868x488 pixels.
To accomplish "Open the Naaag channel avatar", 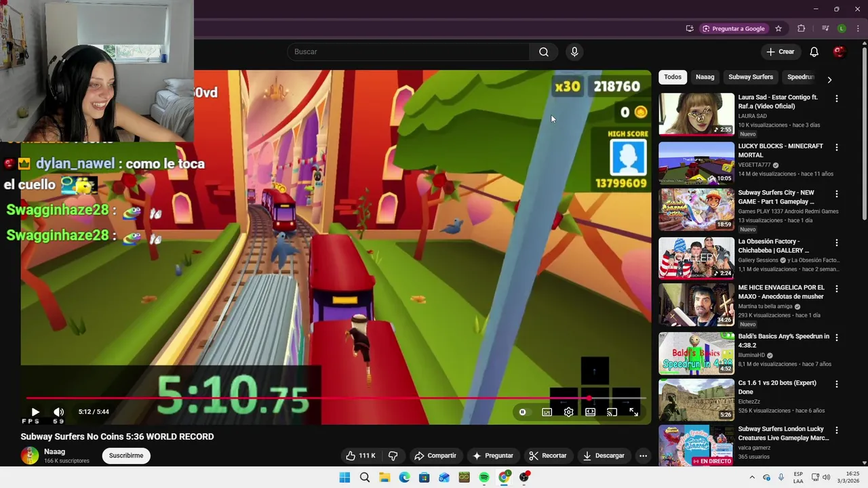I will (x=30, y=455).
